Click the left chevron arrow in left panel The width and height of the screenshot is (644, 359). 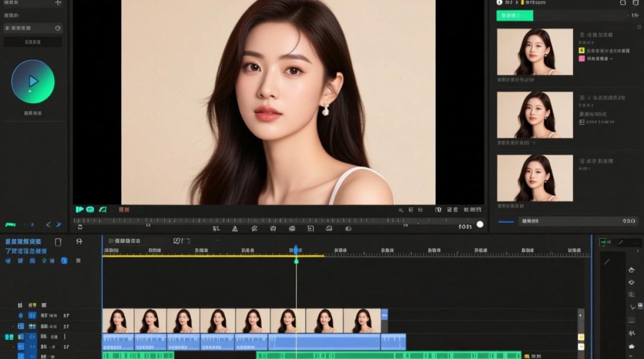point(48,224)
